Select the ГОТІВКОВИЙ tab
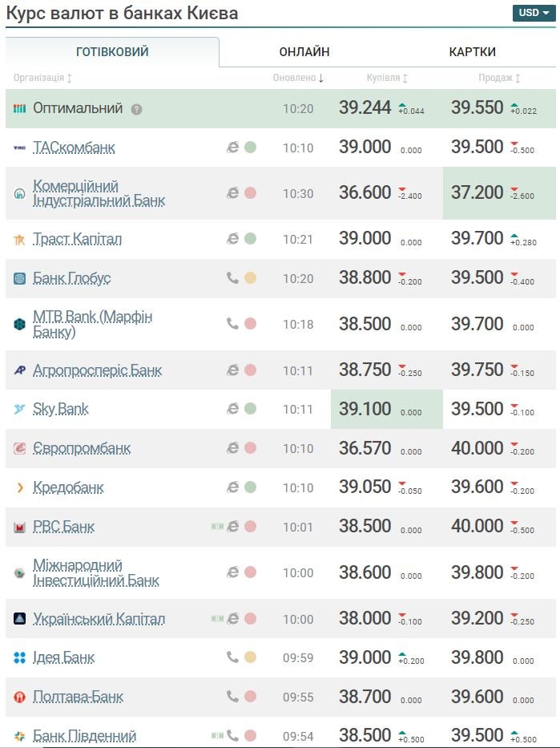 [112, 52]
